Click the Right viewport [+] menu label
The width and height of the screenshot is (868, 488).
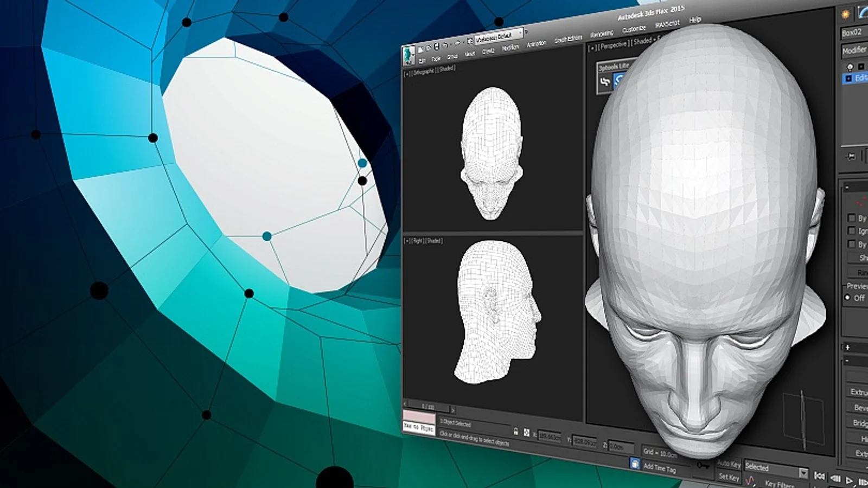coord(407,241)
